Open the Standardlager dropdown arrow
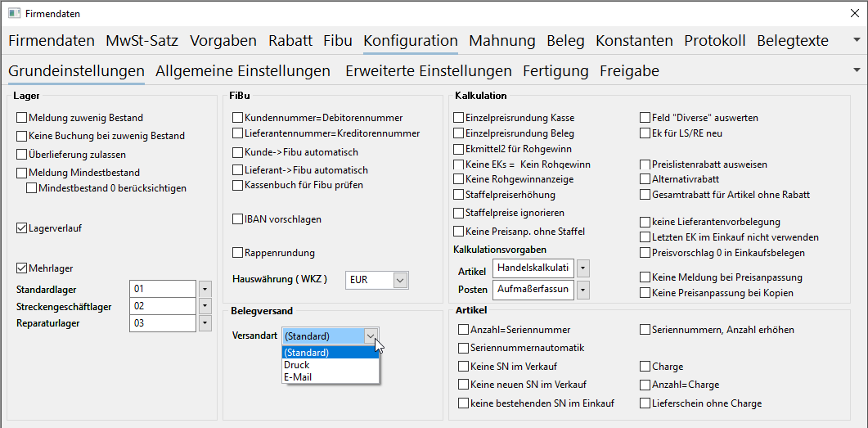The width and height of the screenshot is (868, 428). pos(205,289)
